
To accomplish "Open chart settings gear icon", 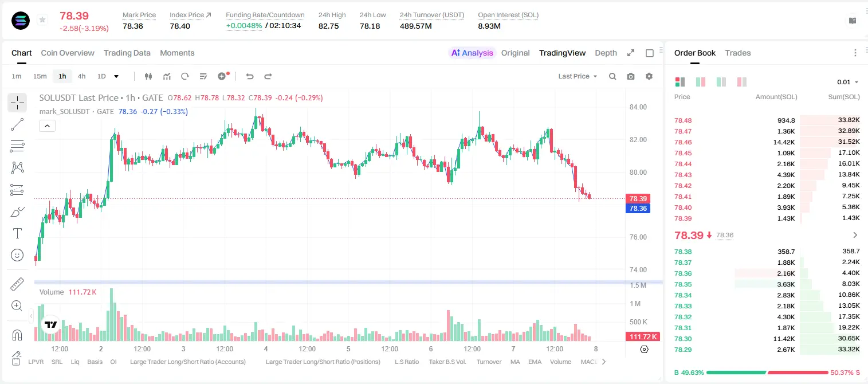I will [x=649, y=76].
